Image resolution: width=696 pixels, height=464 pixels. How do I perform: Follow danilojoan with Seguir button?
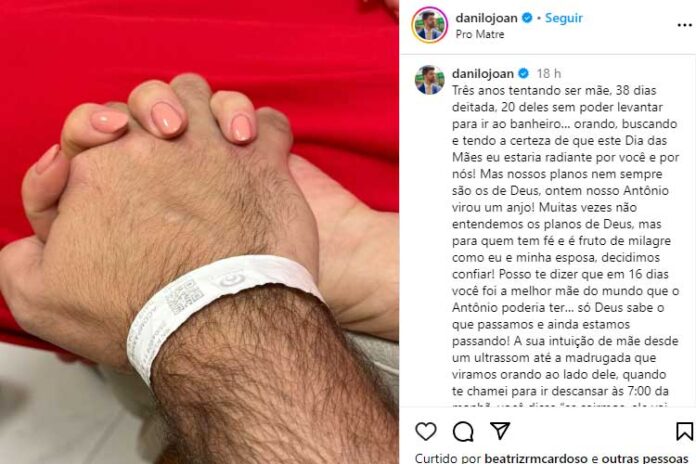tap(564, 18)
